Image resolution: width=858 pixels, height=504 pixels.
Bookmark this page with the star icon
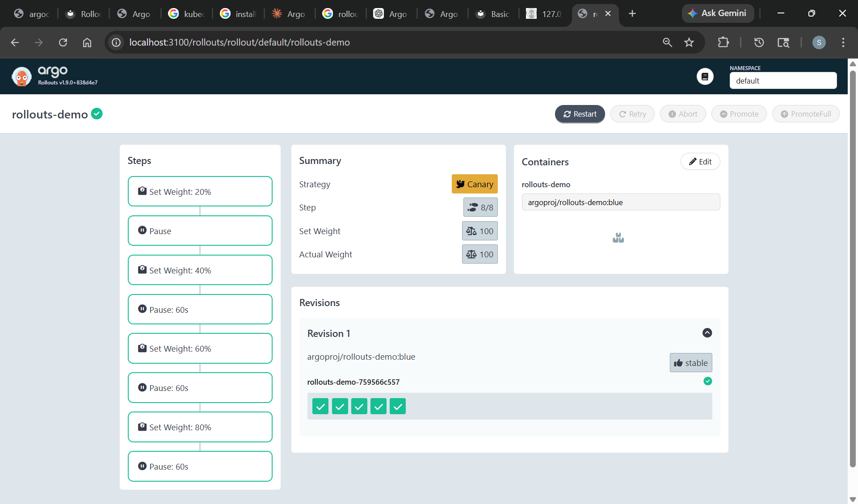[689, 42]
